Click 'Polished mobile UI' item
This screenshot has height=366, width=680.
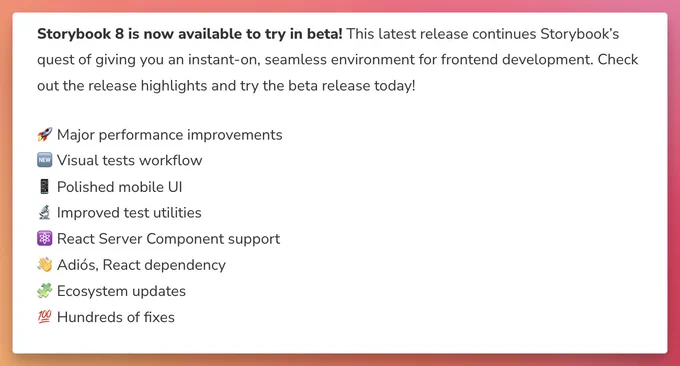coord(120,187)
